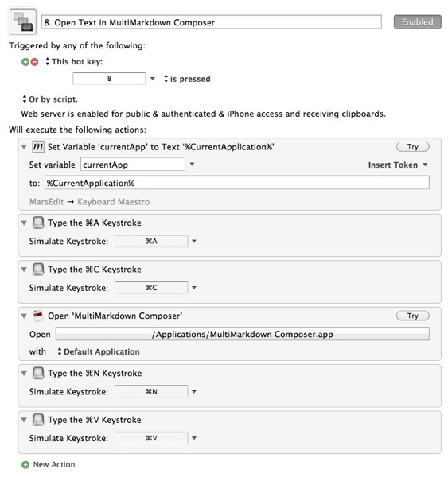Click Try on Open MultiMarkdown Composer action

(x=413, y=316)
